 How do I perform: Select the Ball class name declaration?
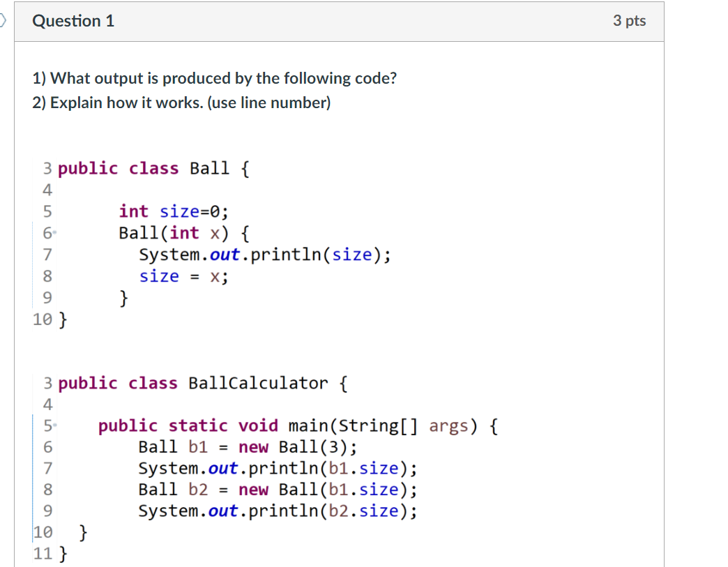click(208, 167)
